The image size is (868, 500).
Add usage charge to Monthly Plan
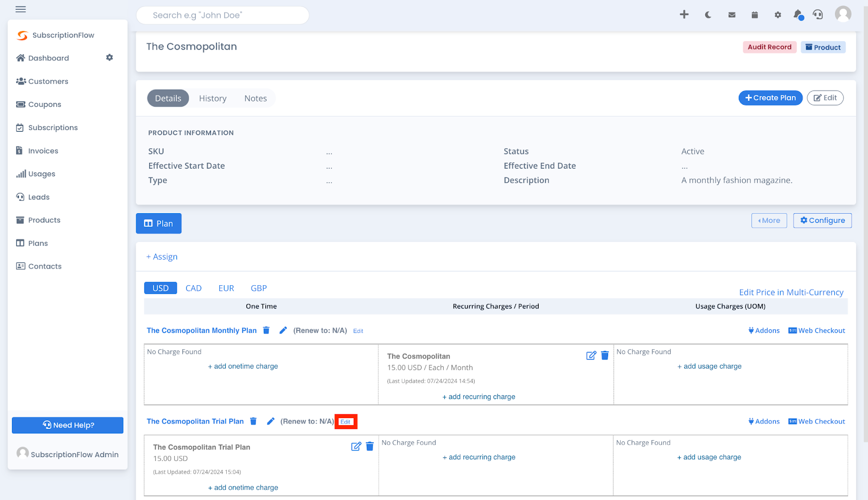point(710,367)
